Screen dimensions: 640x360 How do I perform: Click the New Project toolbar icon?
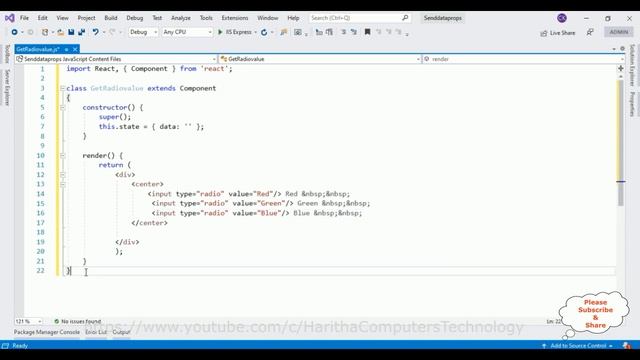coord(45,32)
